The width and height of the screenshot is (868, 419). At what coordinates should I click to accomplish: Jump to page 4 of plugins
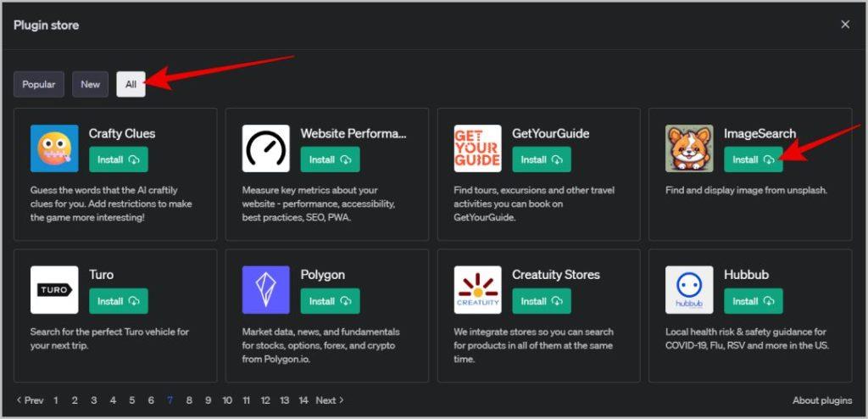coord(113,400)
